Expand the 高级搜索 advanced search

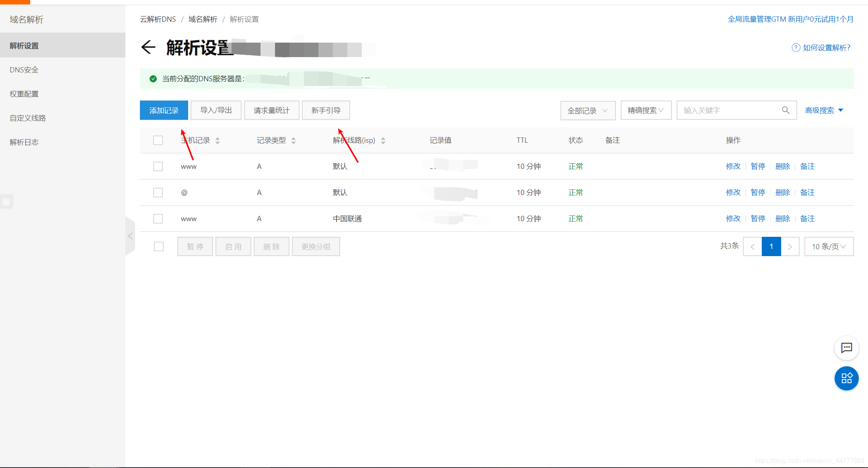824,110
